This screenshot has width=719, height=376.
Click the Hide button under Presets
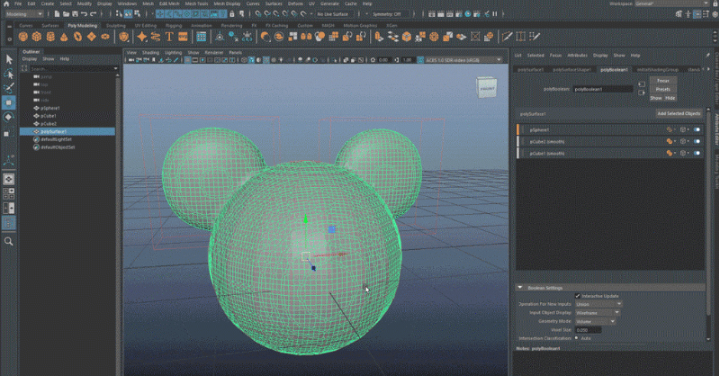click(x=670, y=98)
